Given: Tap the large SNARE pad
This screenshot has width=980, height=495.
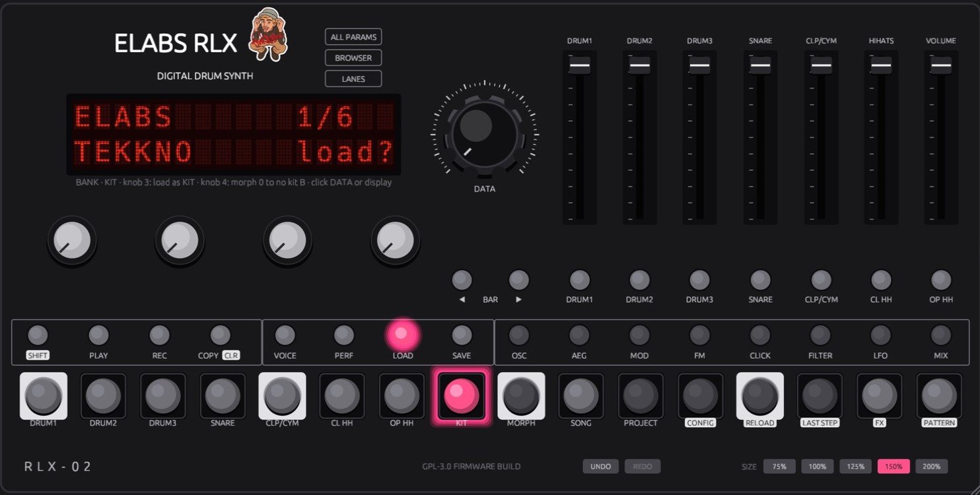Looking at the screenshot, I should coord(223,396).
